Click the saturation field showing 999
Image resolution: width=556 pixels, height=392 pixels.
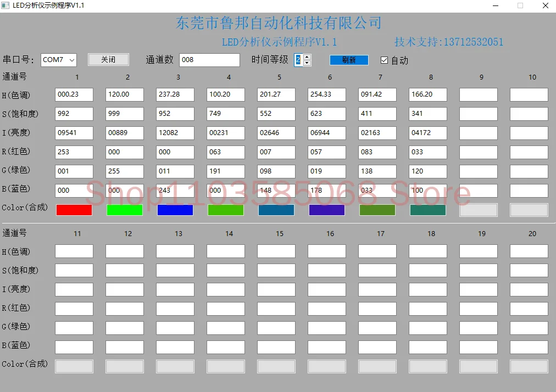pos(125,114)
